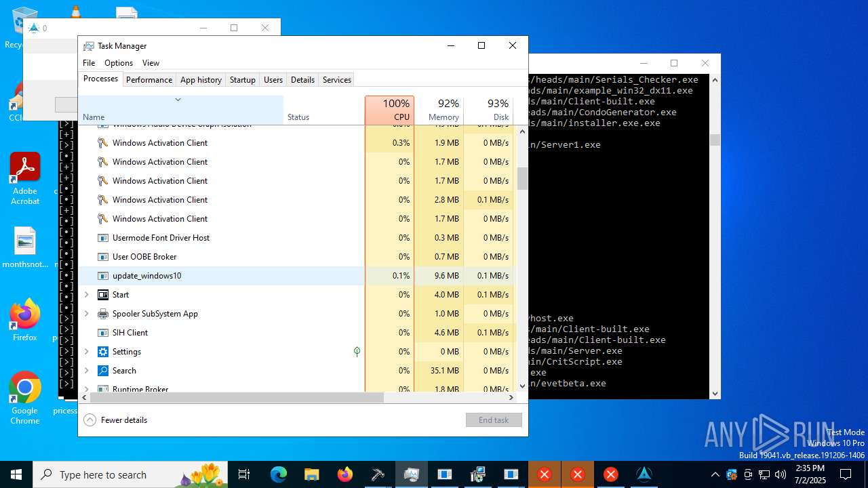Open Microsoft Edge from the taskbar
The width and height of the screenshot is (868, 488).
coord(279,474)
